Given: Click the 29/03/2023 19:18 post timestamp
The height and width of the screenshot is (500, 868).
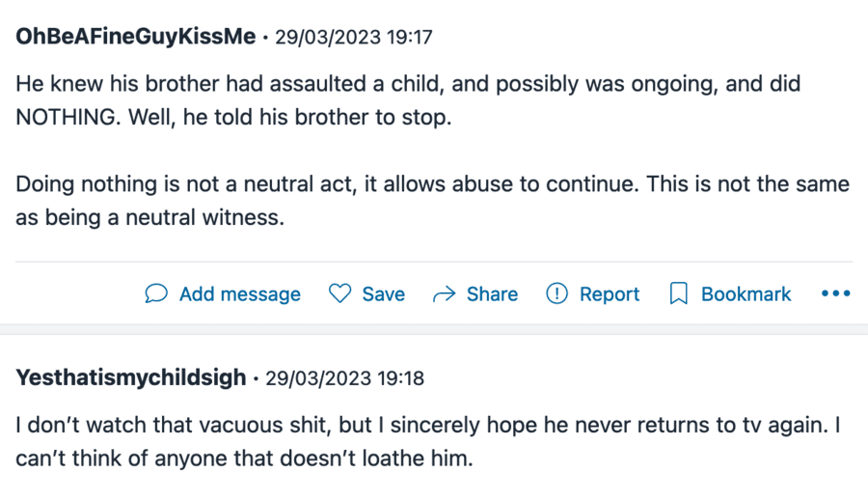Looking at the screenshot, I should point(344,377).
